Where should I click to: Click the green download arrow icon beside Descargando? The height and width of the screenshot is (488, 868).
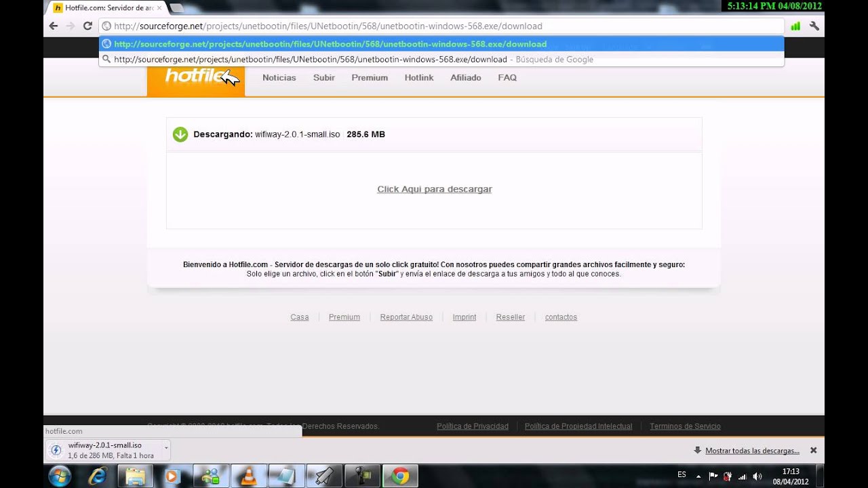point(180,134)
